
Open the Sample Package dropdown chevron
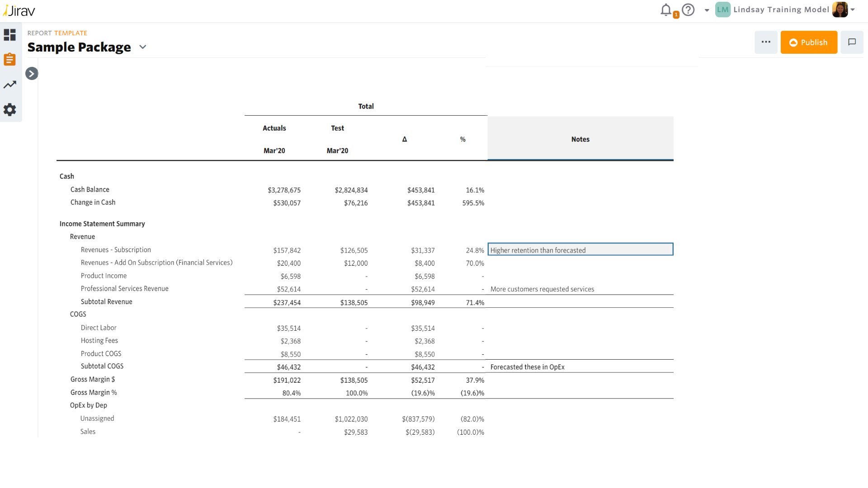[x=143, y=47]
